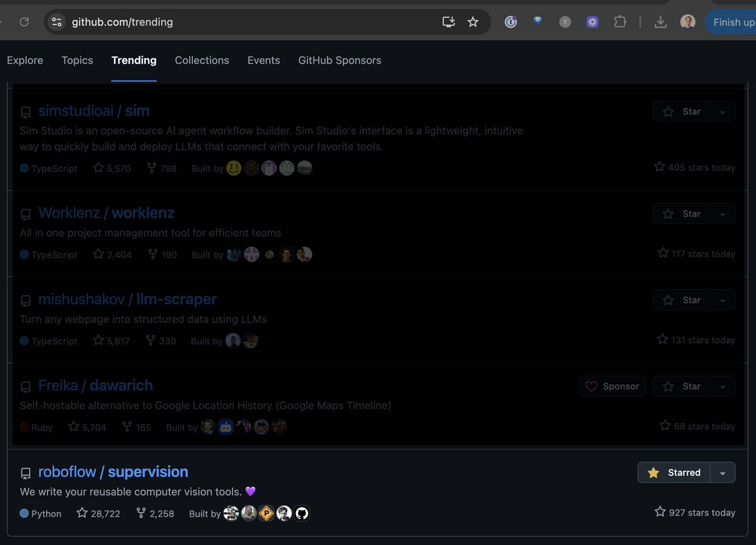Click the Finish update button

coord(731,22)
